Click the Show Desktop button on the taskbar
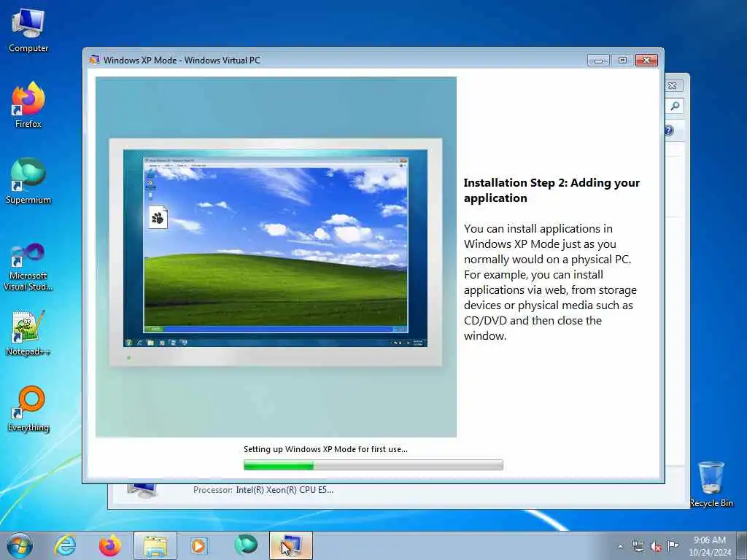The height and width of the screenshot is (560, 747). click(742, 546)
